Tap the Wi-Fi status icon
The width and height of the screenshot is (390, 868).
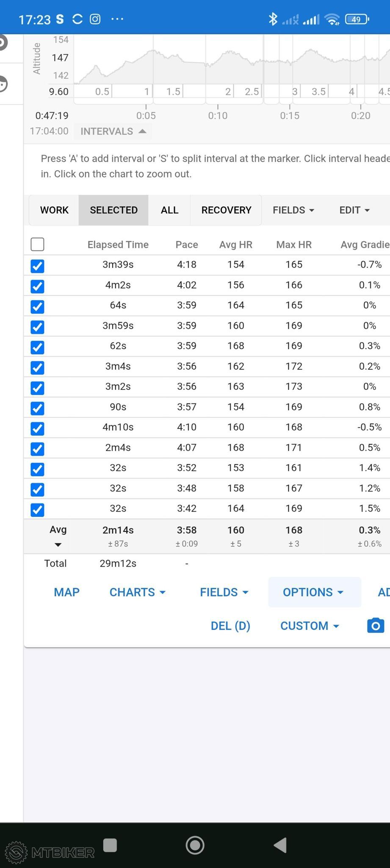(332, 19)
